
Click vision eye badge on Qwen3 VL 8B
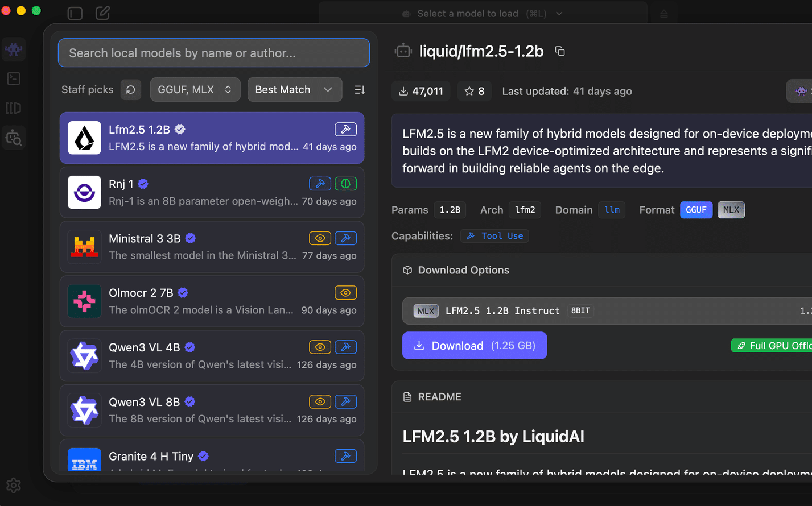[320, 402]
